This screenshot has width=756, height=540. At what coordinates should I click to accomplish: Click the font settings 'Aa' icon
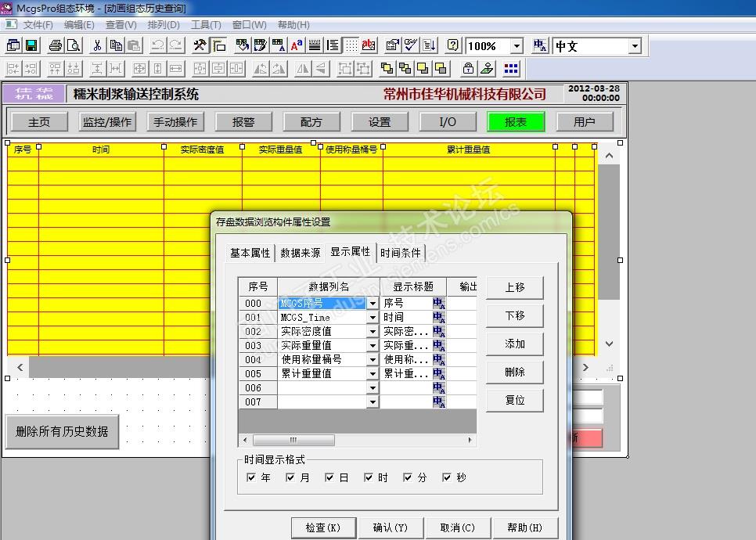[297, 46]
